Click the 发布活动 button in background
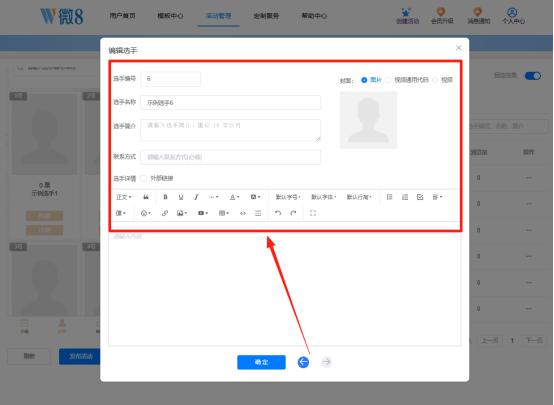 pos(80,356)
